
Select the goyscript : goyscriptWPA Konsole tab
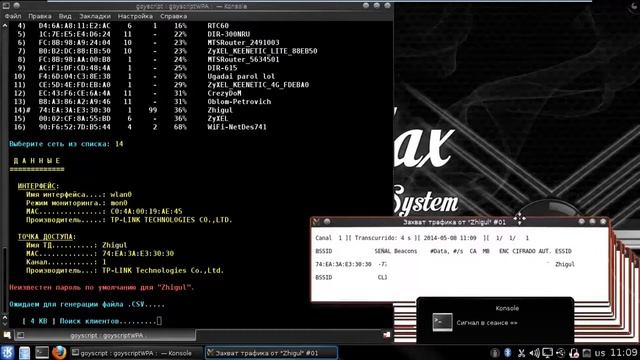coord(106,336)
